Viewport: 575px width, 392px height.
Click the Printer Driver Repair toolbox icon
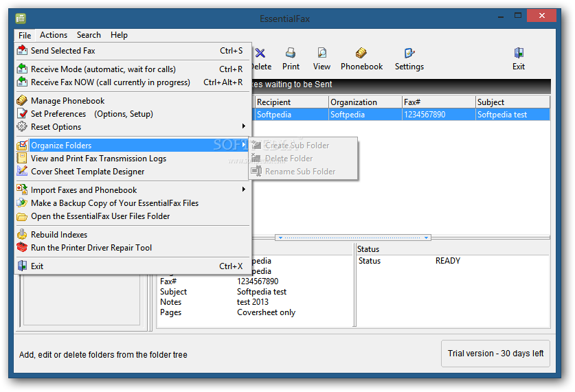point(22,247)
